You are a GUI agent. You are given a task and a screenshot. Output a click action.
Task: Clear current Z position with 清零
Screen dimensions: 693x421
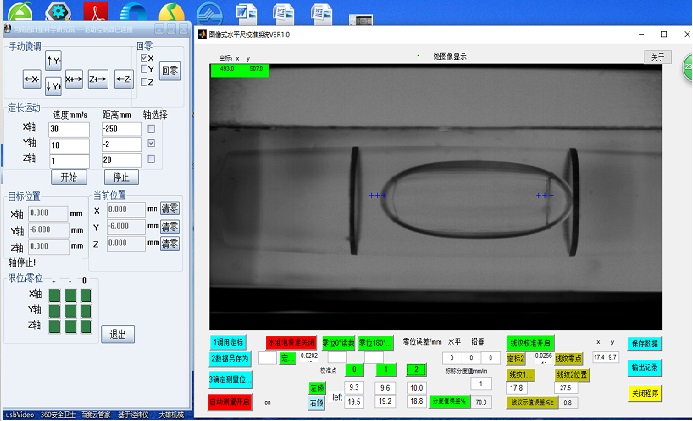click(x=170, y=243)
